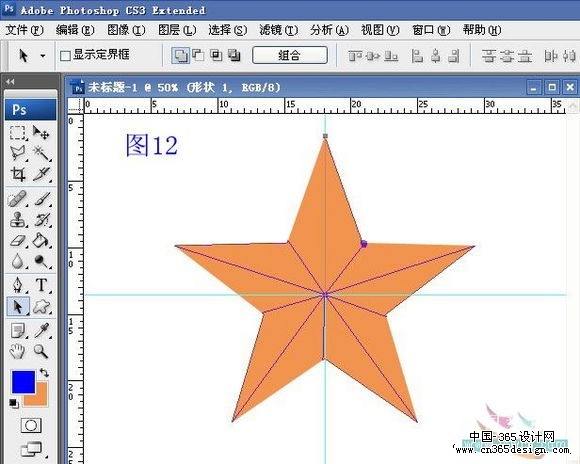Select the Clone Stamp tool
Image resolution: width=580 pixels, height=464 pixels.
18,219
